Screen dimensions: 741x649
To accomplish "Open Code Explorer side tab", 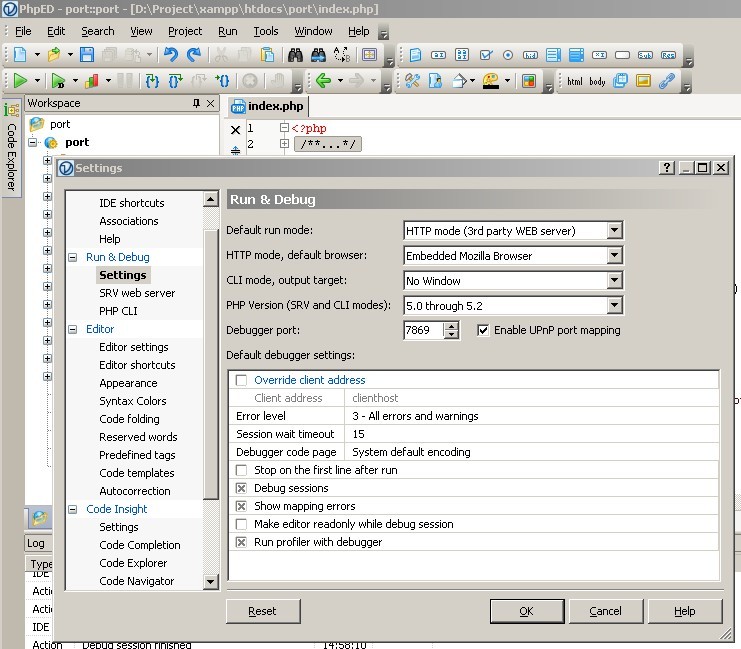I will tap(11, 147).
